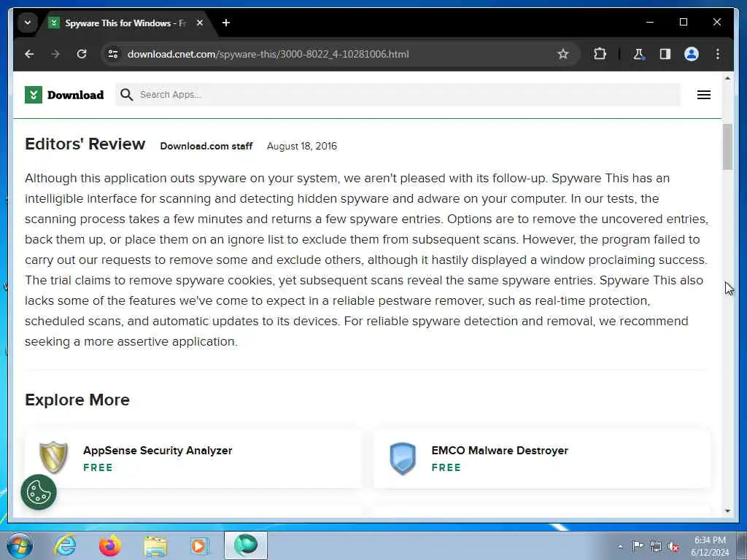747x560 pixels.
Task: Launch Internet Explorer from the taskbar
Action: point(65,545)
